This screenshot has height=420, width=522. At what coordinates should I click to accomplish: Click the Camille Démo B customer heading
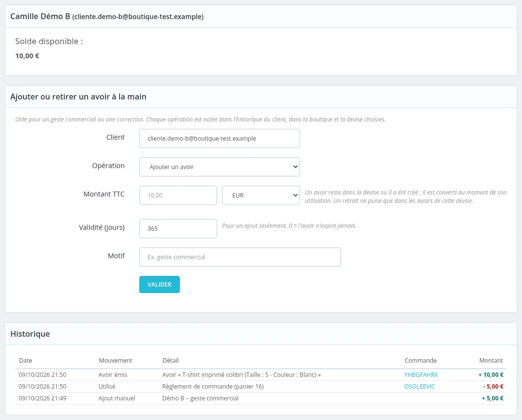tap(107, 16)
